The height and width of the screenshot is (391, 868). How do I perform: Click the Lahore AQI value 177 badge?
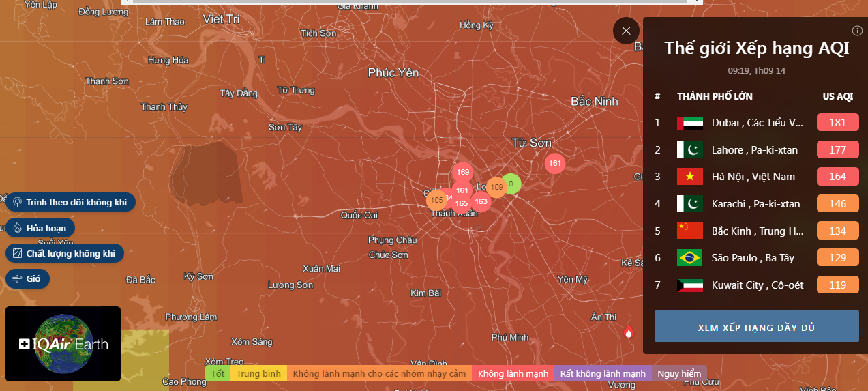click(x=837, y=150)
